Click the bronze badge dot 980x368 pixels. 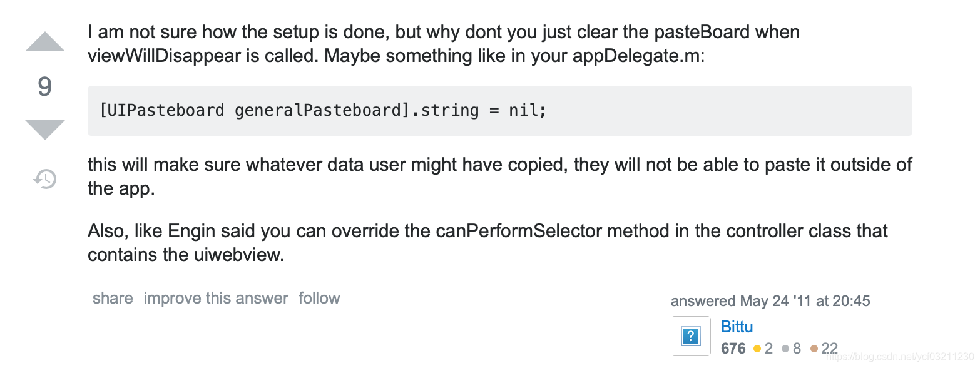click(x=814, y=349)
